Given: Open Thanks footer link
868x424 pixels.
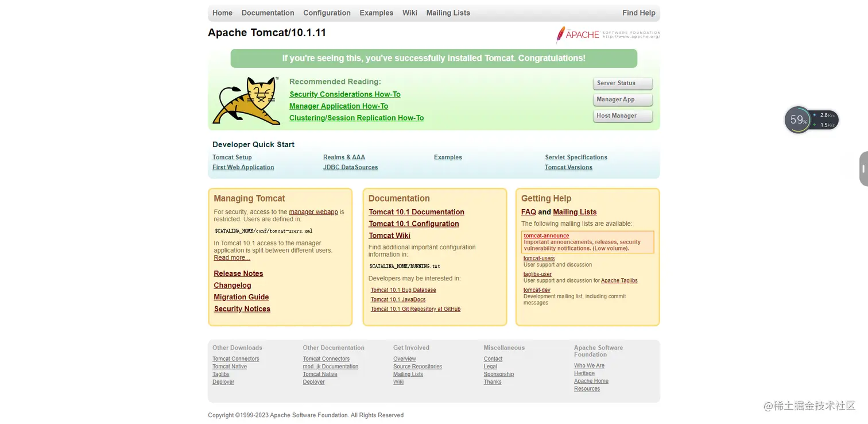Looking at the screenshot, I should (493, 382).
